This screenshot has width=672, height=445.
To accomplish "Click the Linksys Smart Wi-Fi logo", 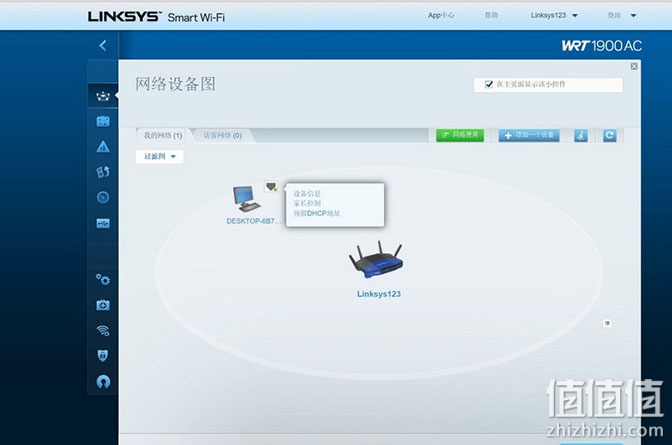I will click(156, 17).
